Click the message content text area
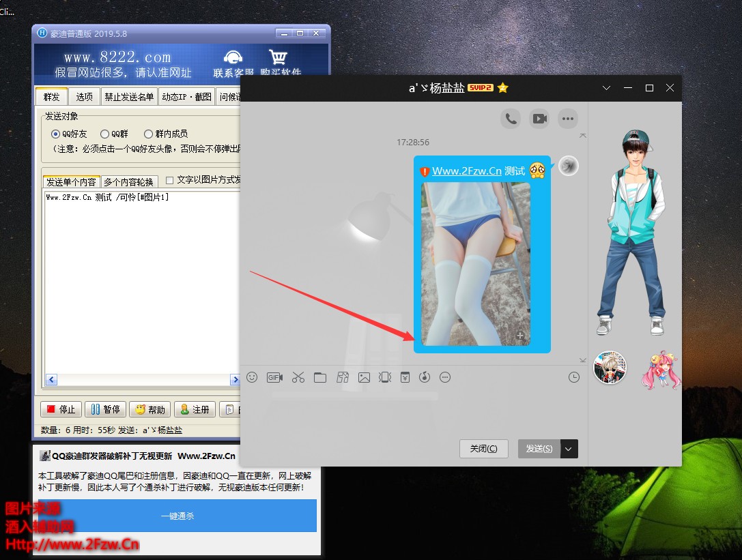The width and height of the screenshot is (742, 560). pos(142,282)
